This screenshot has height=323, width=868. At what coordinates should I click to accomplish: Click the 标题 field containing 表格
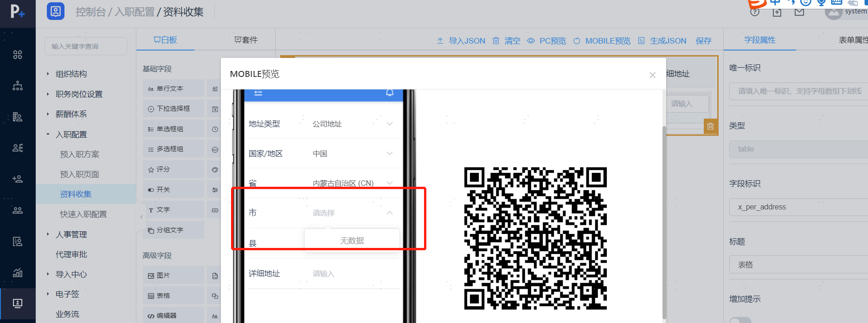coord(798,265)
